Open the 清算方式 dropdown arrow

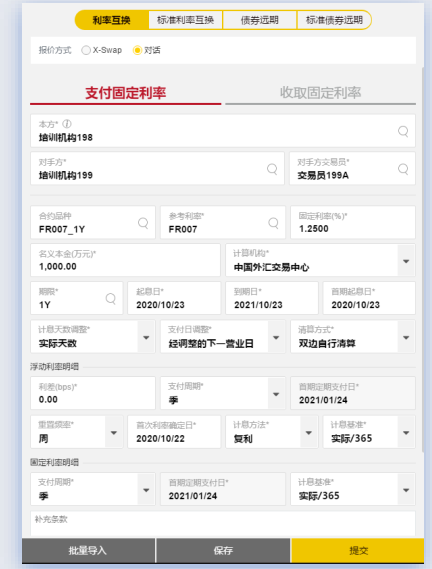[x=406, y=337]
